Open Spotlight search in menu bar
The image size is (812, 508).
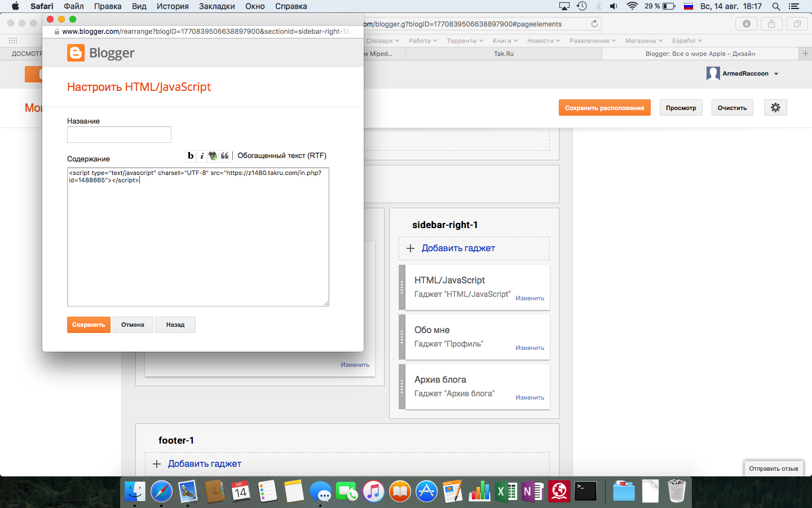click(776, 6)
